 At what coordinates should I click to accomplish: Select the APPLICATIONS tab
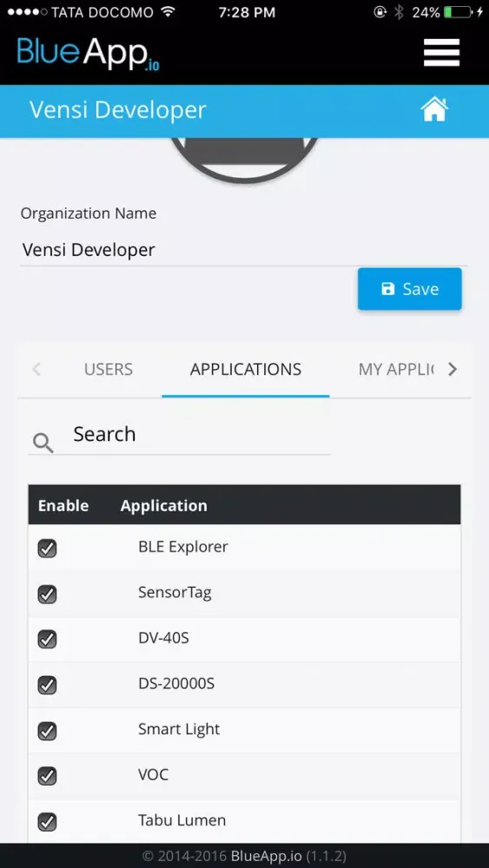(245, 369)
